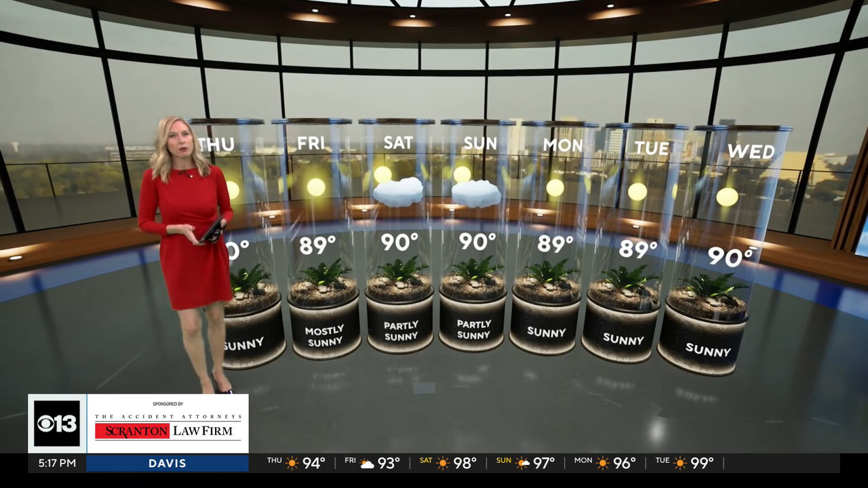This screenshot has width=868, height=488.
Task: Click the 96° MON ticker temperature
Action: pos(625,464)
